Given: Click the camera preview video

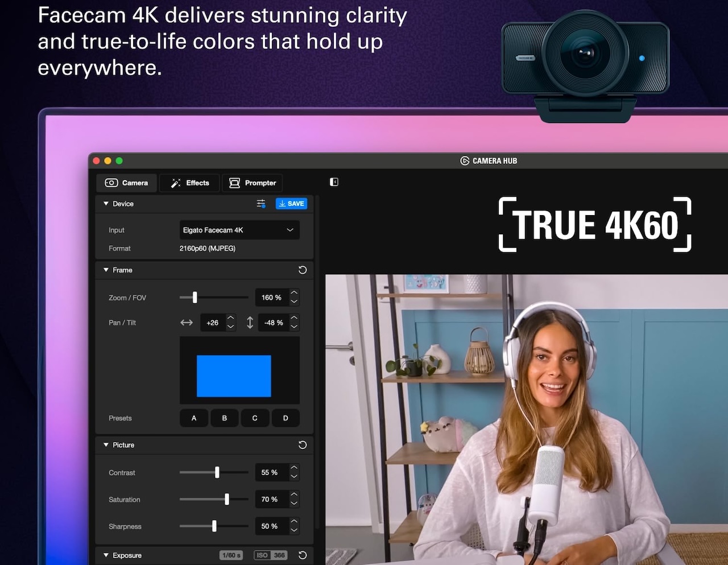Looking at the screenshot, I should (527, 420).
